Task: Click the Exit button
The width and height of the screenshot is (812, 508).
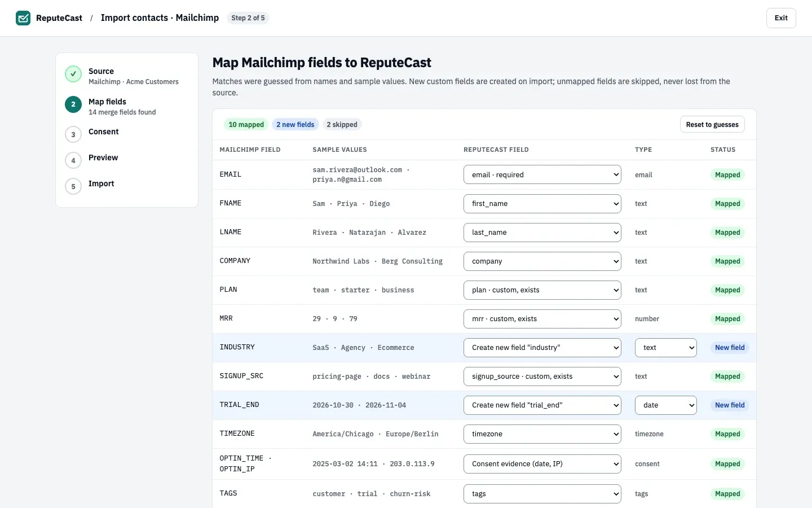Action: tap(781, 18)
